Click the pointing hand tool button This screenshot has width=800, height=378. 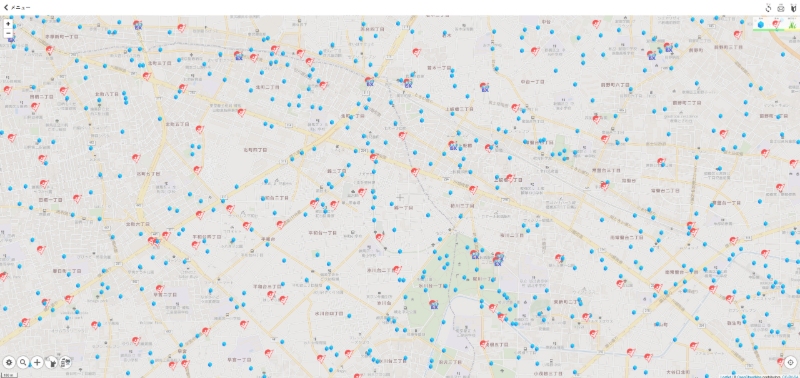click(52, 362)
